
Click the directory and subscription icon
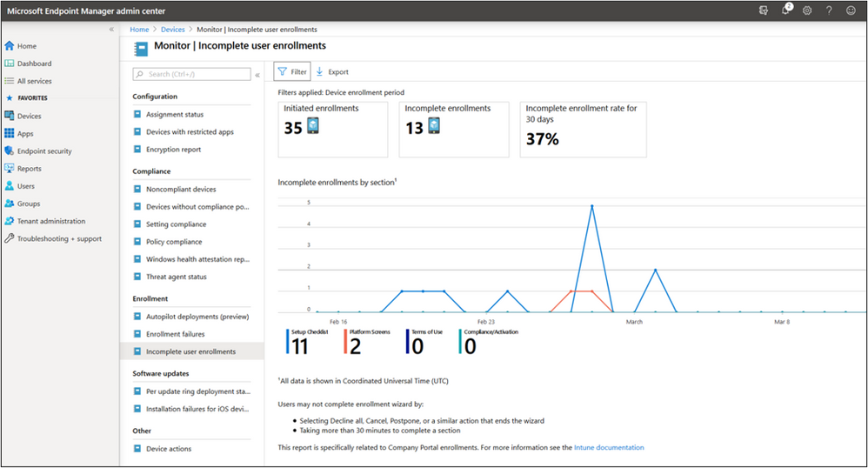point(764,10)
